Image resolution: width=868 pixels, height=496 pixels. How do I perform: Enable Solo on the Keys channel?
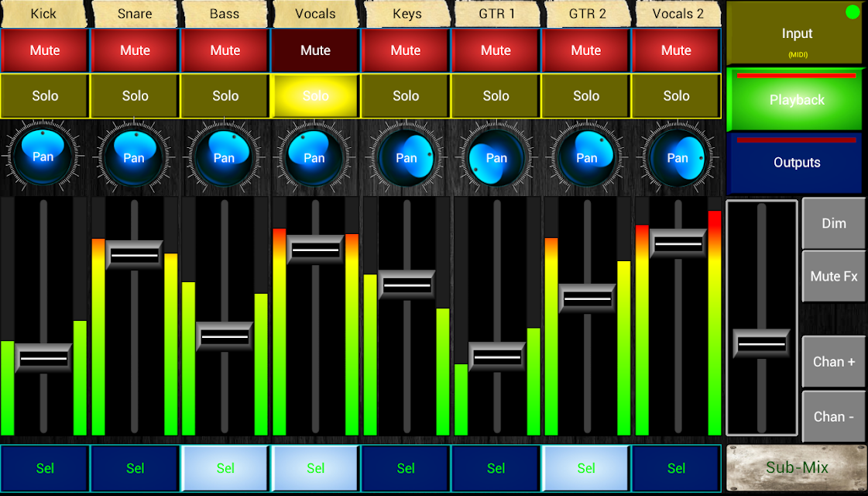pyautogui.click(x=405, y=95)
